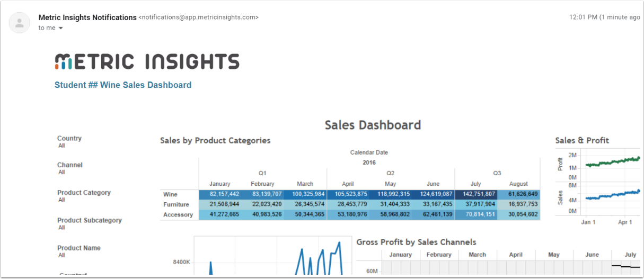Click the Metric Insights Notifications sender name
644x279 pixels.
[x=87, y=17]
